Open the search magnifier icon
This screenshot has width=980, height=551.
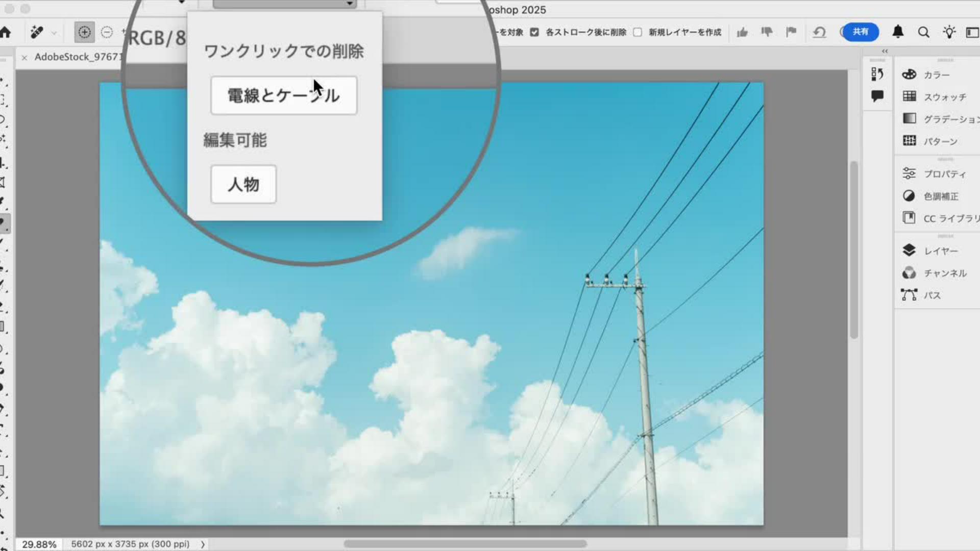(x=923, y=33)
